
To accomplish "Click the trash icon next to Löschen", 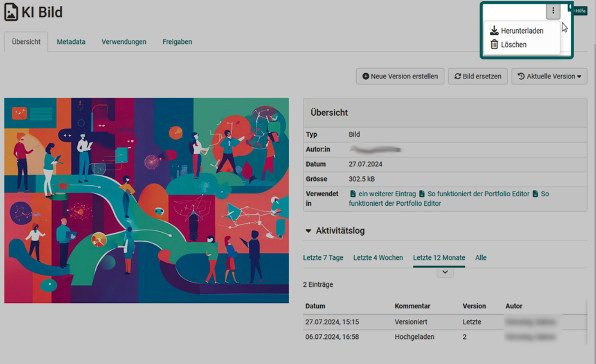I will pos(493,44).
